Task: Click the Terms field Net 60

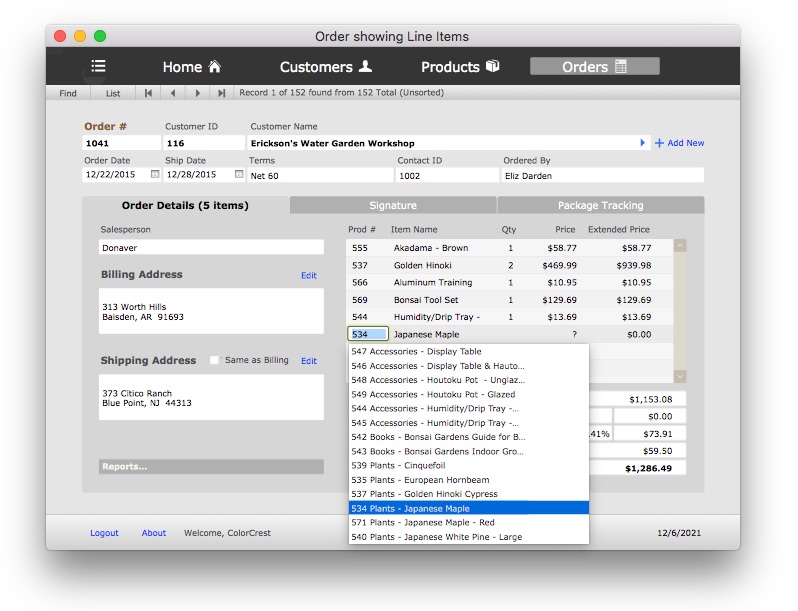Action: click(x=320, y=176)
